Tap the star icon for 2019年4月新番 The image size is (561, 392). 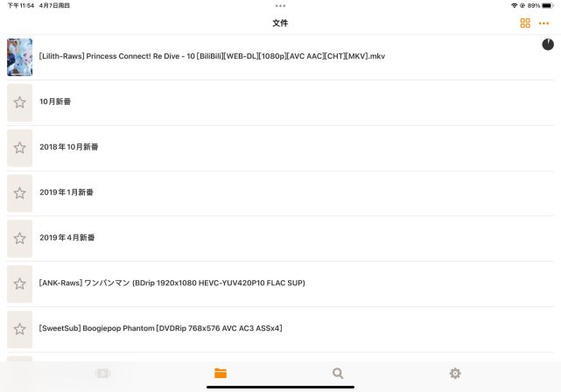(x=19, y=238)
